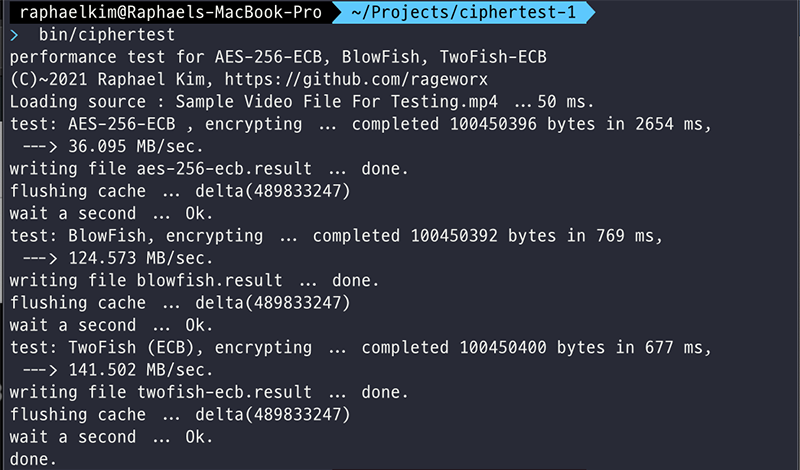Image resolution: width=800 pixels, height=470 pixels.
Task: Click the twofish-ecb.result filename
Action: coord(224,392)
